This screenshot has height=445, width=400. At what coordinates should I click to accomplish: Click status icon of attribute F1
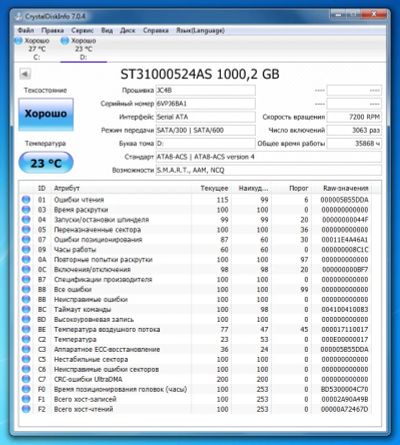(26, 399)
